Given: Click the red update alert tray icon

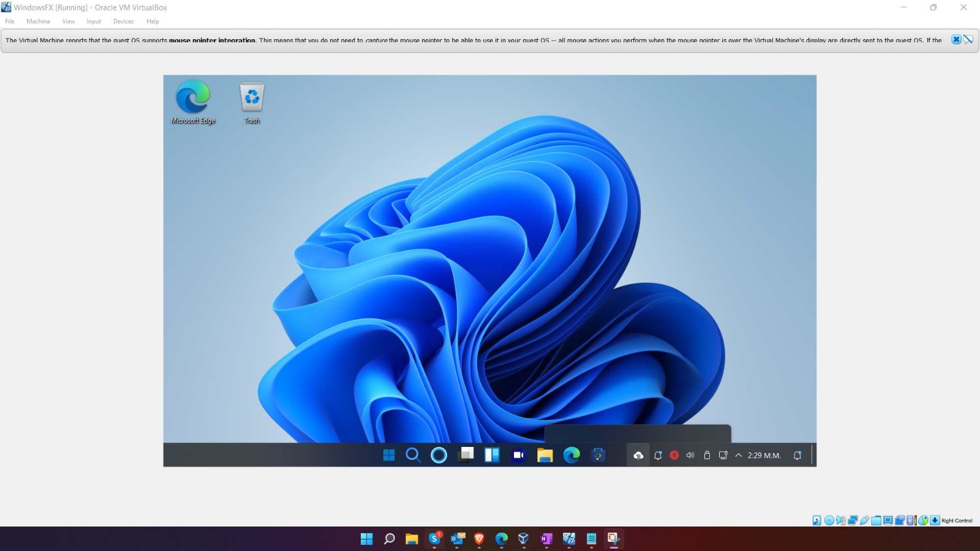Looking at the screenshot, I should coord(674,455).
